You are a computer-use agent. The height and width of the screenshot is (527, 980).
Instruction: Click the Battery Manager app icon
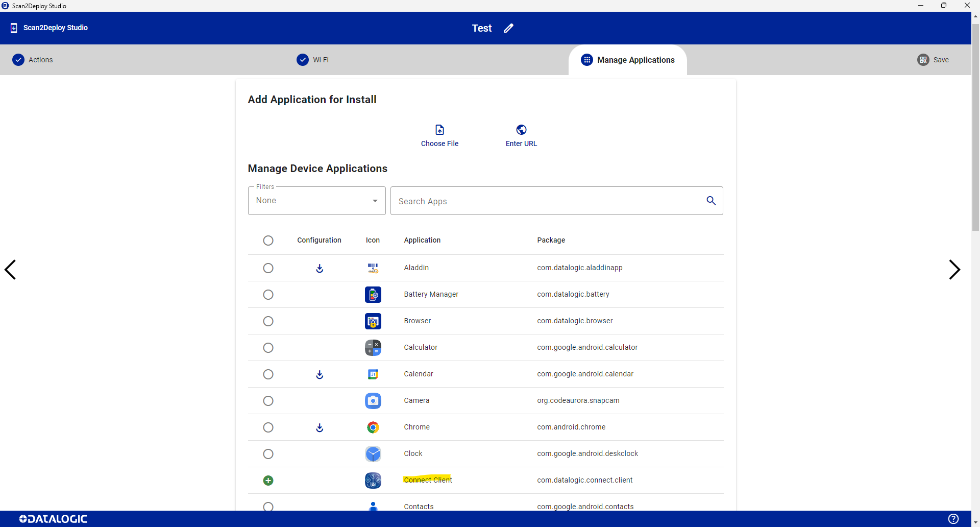pyautogui.click(x=373, y=295)
